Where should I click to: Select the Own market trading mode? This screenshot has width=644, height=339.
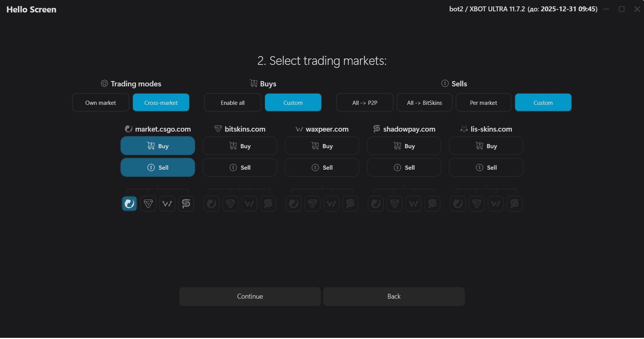100,103
